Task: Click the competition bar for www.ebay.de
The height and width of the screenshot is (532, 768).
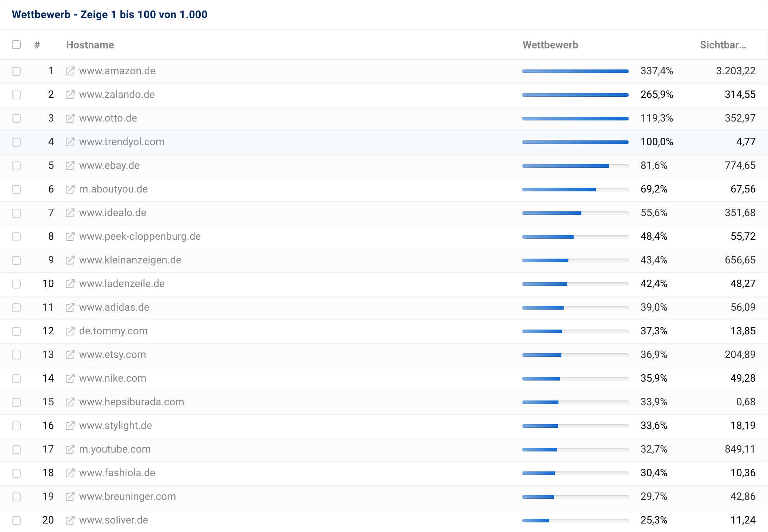Action: click(575, 166)
